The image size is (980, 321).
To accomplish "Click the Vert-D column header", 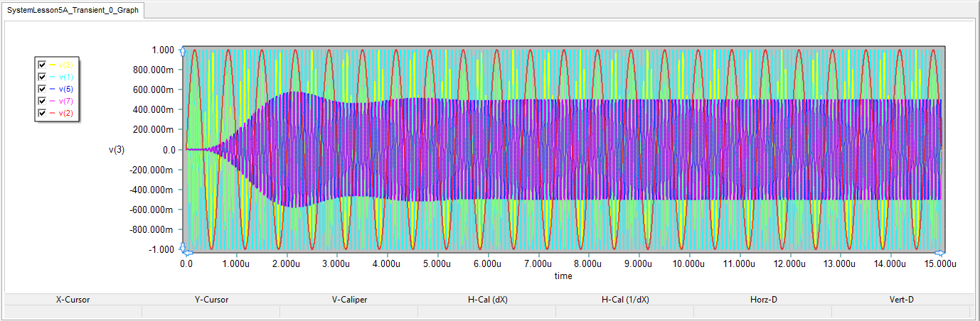I will [x=901, y=300].
